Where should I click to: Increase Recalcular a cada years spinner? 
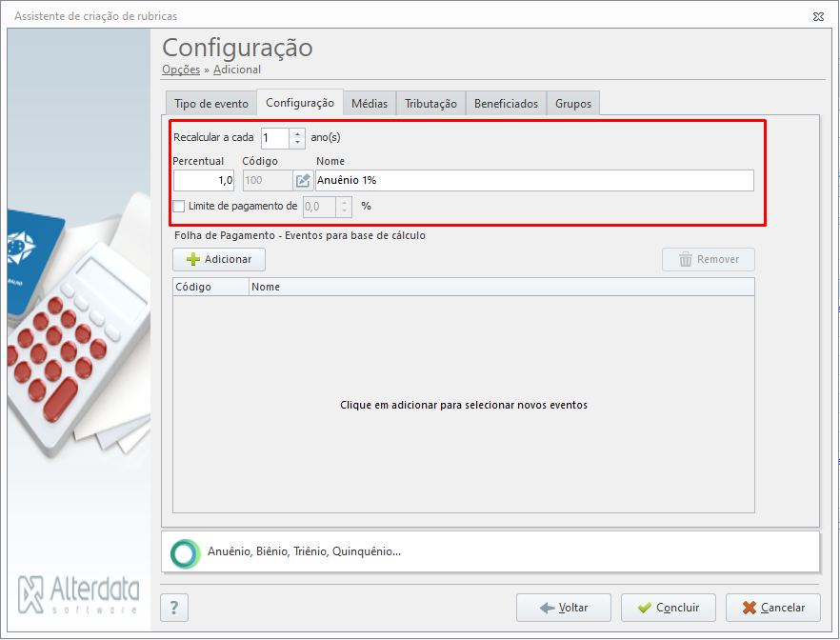297,133
